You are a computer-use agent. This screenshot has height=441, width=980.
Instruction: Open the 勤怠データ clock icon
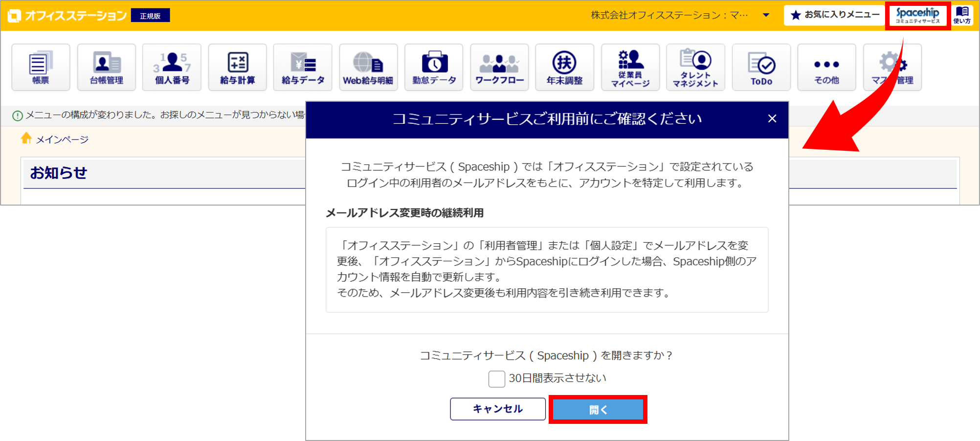434,67
